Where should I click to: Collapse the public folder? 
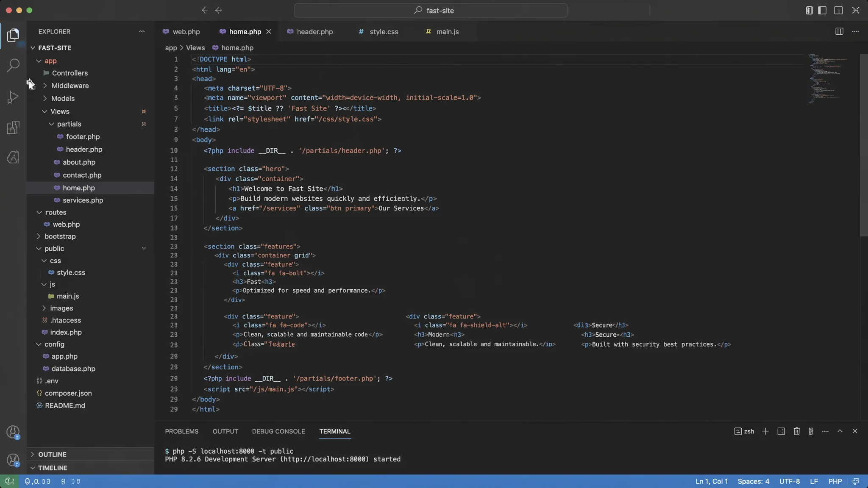[x=39, y=249]
